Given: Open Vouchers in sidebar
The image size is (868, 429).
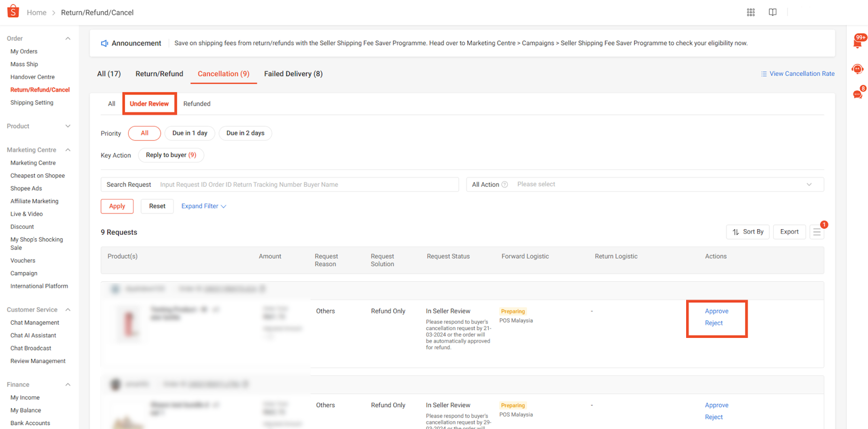Looking at the screenshot, I should coord(23,261).
